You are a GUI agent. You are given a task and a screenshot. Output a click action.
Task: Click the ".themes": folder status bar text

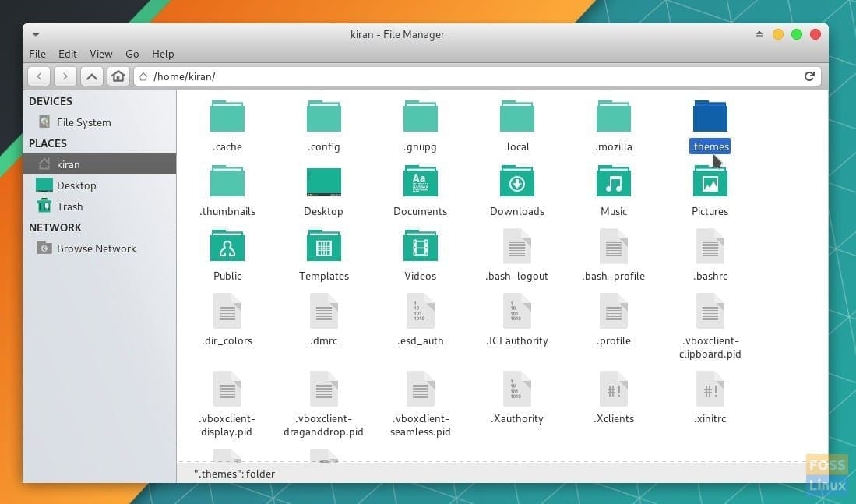[x=234, y=474]
